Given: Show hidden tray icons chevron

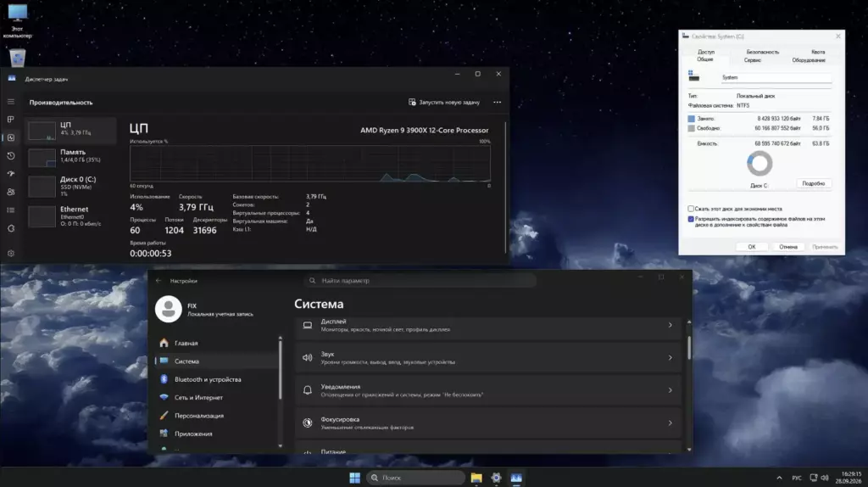Looking at the screenshot, I should tap(780, 478).
